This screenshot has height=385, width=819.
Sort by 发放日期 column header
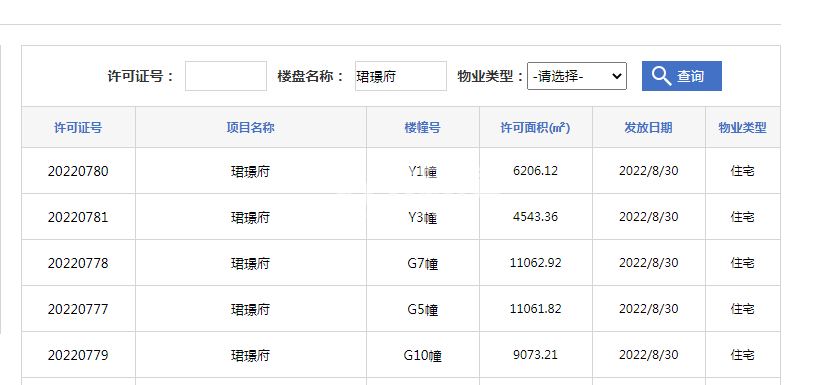[648, 127]
